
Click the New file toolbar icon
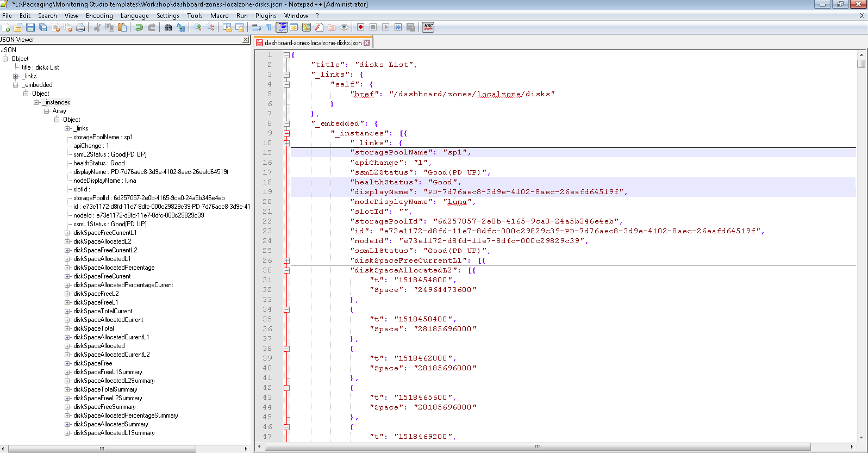[5, 27]
